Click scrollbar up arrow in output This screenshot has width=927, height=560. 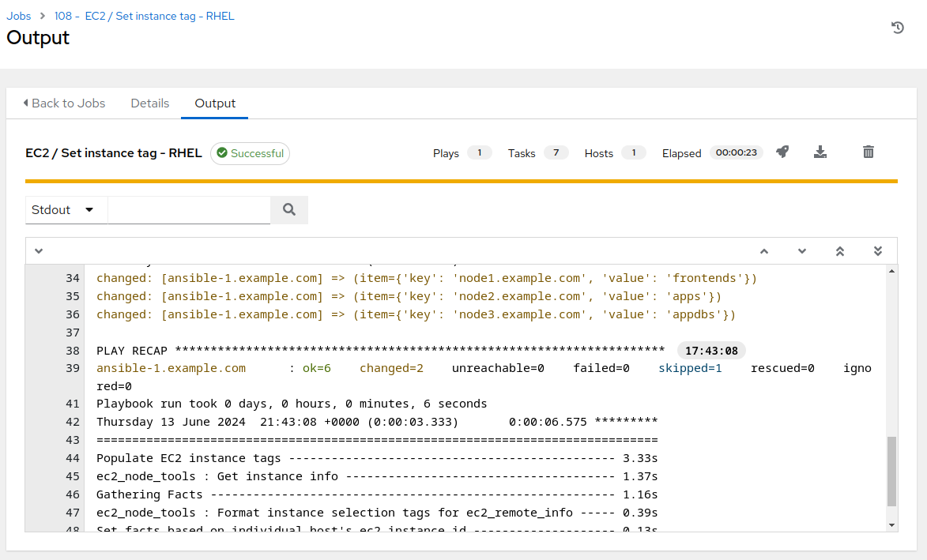(891, 271)
